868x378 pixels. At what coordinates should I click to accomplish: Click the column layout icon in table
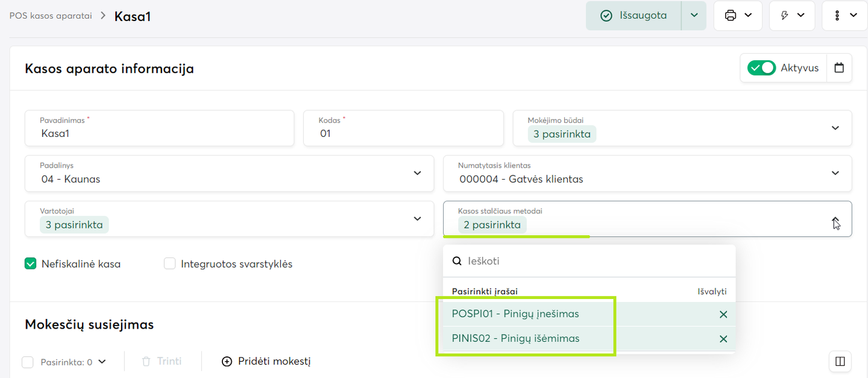click(x=840, y=362)
